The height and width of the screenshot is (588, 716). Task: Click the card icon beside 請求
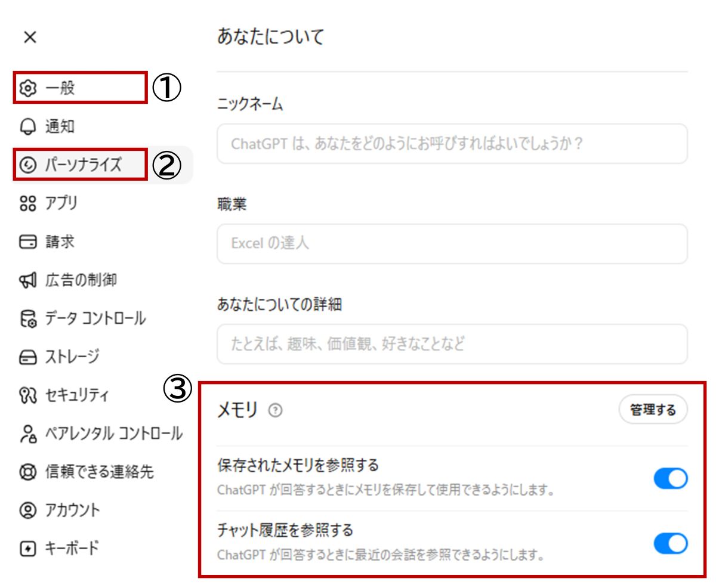click(x=27, y=242)
